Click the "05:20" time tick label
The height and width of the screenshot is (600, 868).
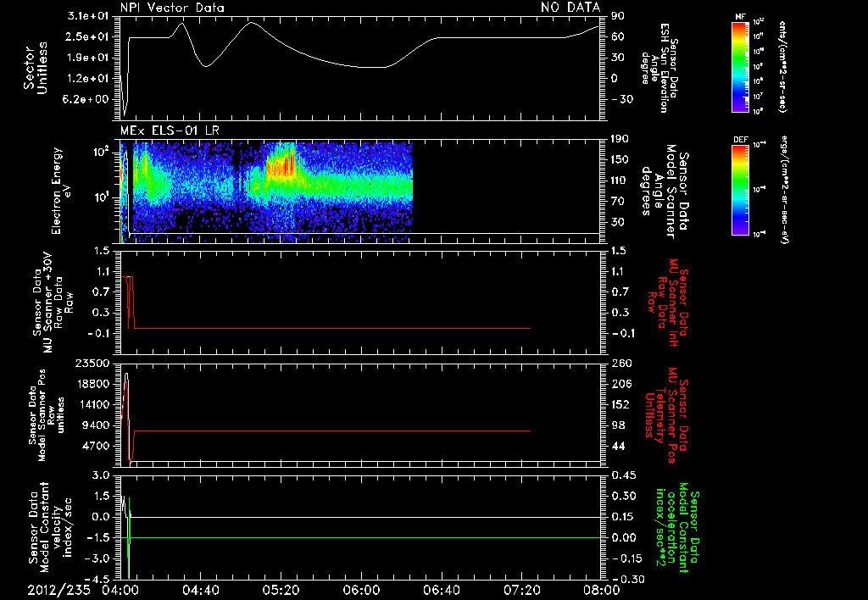click(x=281, y=590)
